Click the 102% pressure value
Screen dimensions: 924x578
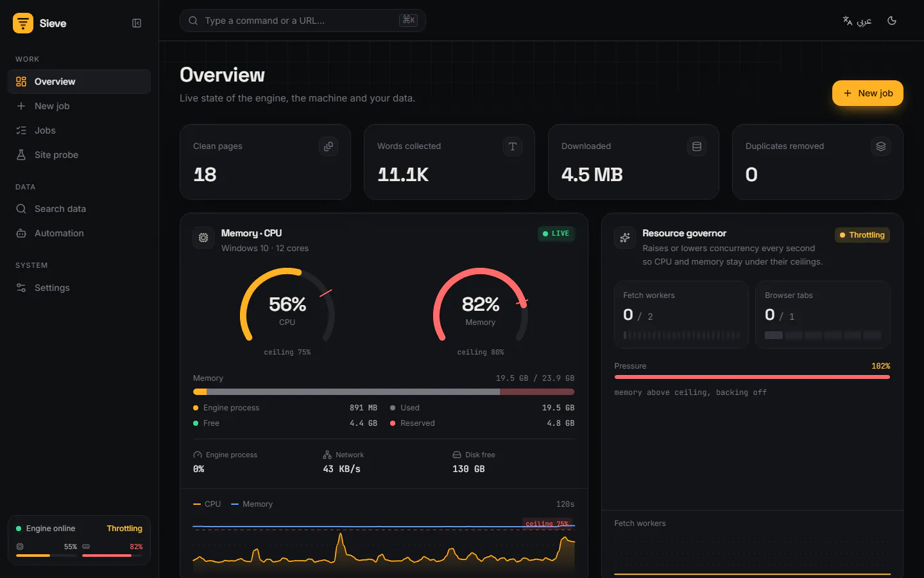880,366
